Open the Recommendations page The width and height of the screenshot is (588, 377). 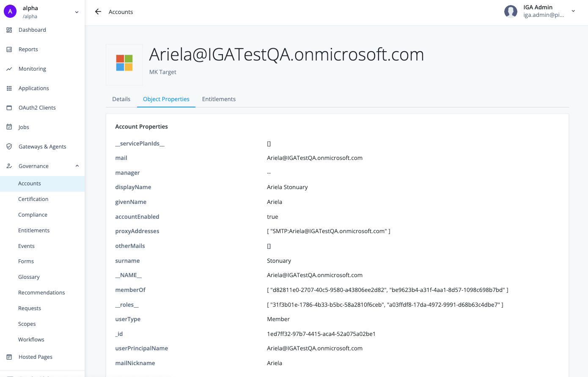click(41, 292)
